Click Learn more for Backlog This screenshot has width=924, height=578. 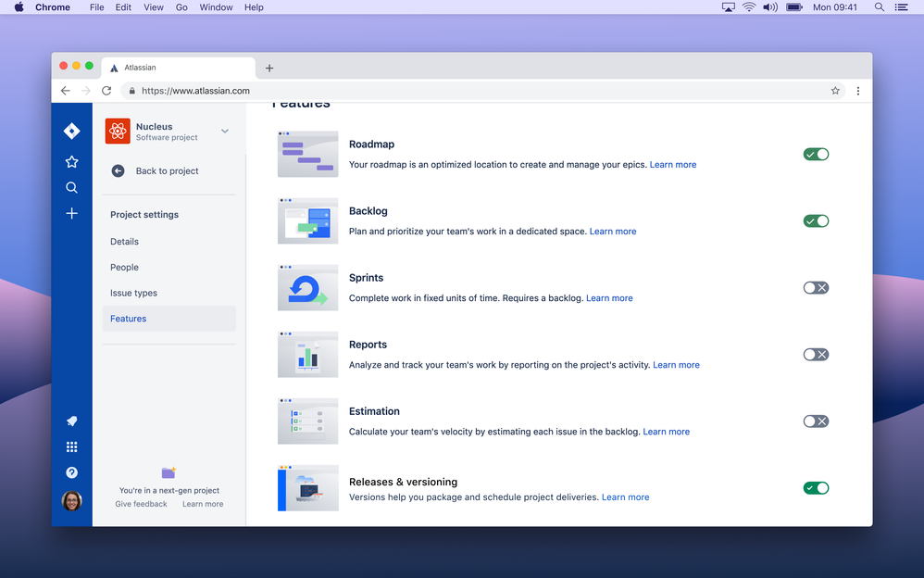pos(613,232)
